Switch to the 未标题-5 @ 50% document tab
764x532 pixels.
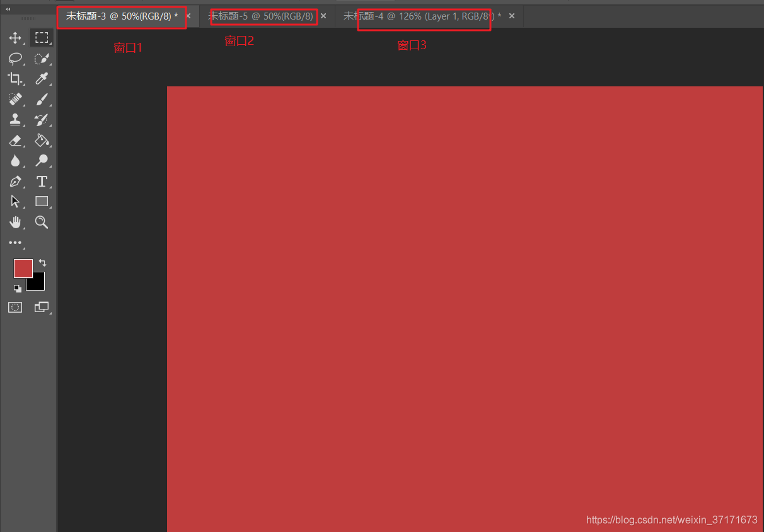pyautogui.click(x=260, y=16)
